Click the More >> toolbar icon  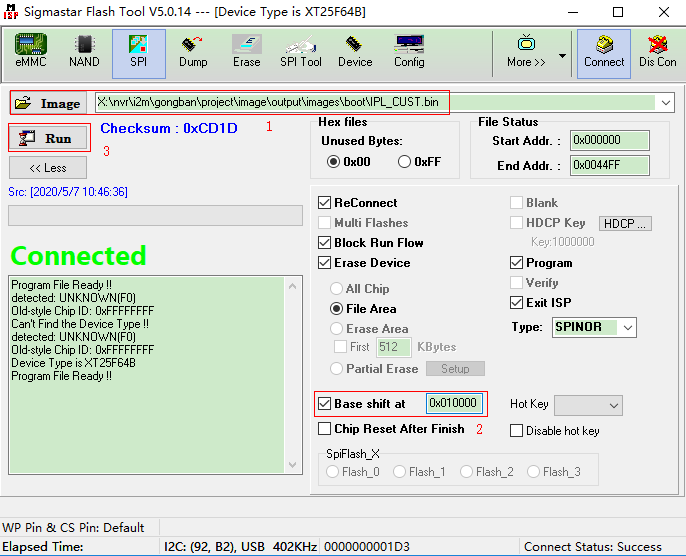coord(526,52)
